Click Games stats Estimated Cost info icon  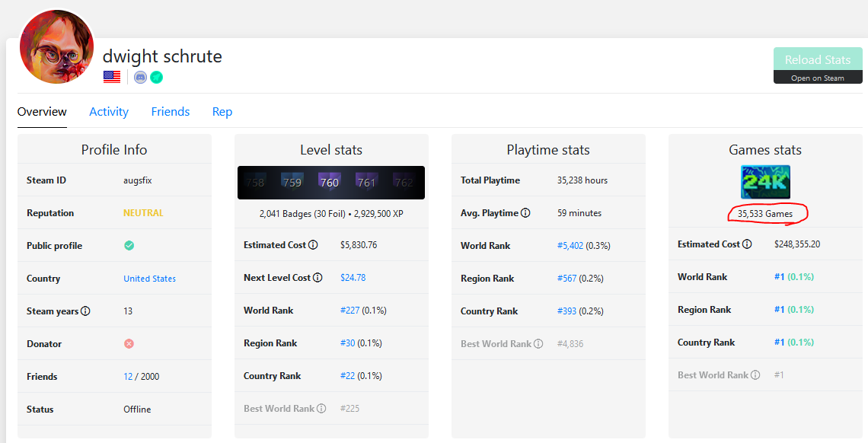(747, 244)
